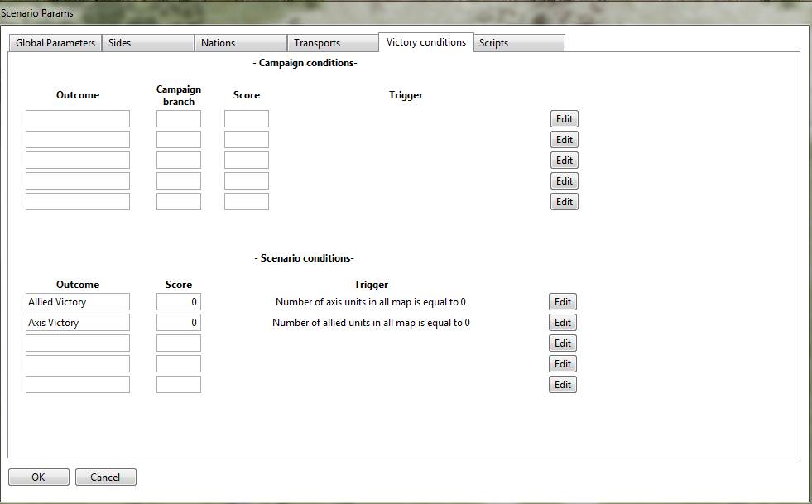Click first Campaign branch input field
The image size is (812, 504).
click(x=179, y=119)
